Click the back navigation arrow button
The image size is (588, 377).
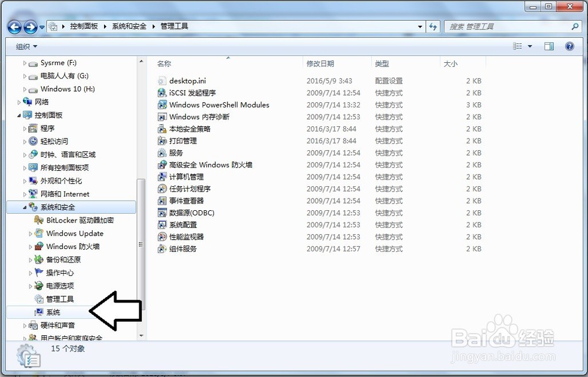coord(14,26)
